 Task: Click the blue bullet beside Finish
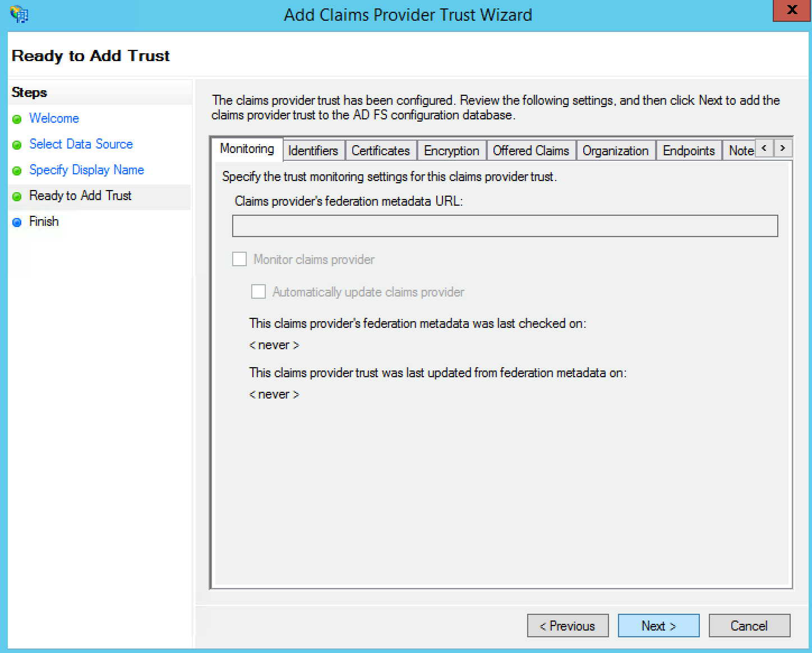pos(17,222)
